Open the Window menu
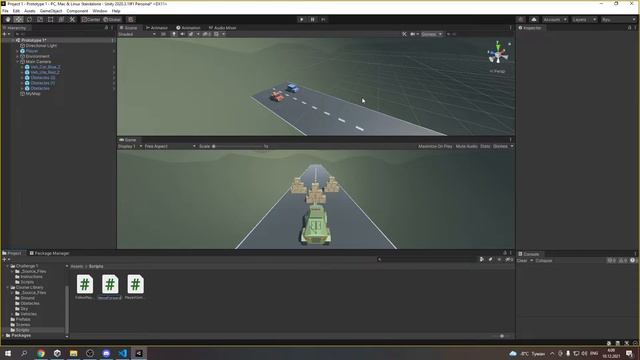This screenshot has height=360, width=640. point(100,11)
